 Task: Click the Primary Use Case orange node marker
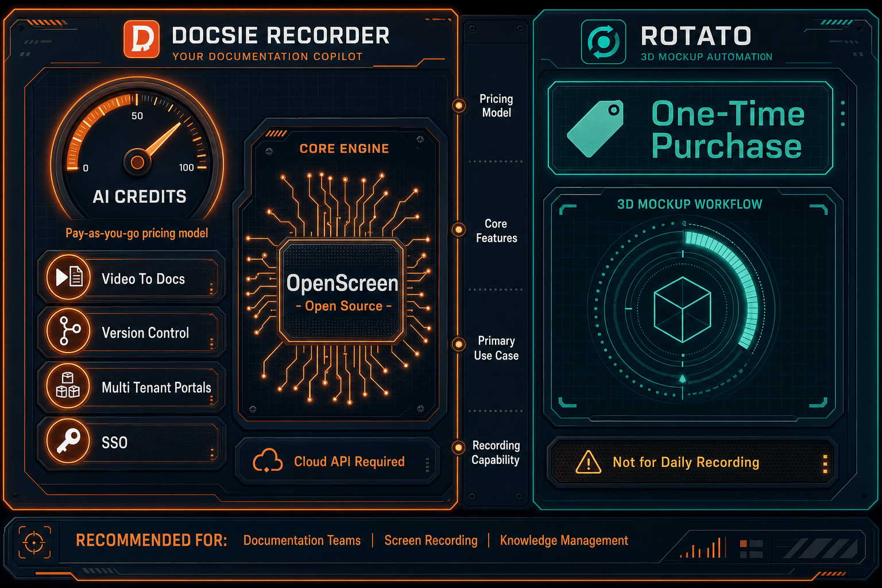click(459, 345)
